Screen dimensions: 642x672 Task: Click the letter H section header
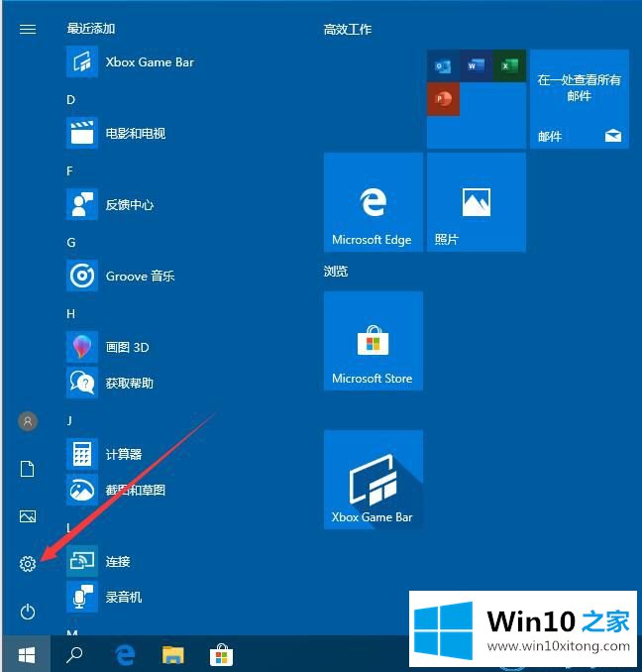click(x=70, y=314)
